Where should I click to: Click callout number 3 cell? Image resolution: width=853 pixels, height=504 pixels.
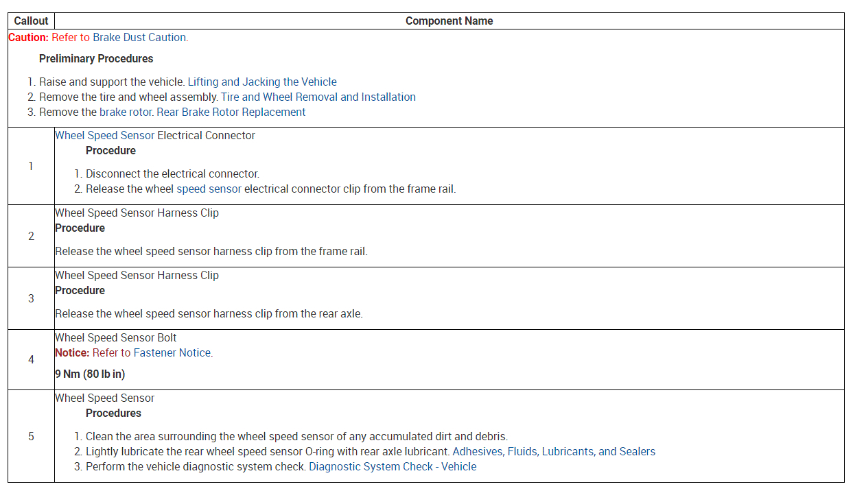pos(31,298)
